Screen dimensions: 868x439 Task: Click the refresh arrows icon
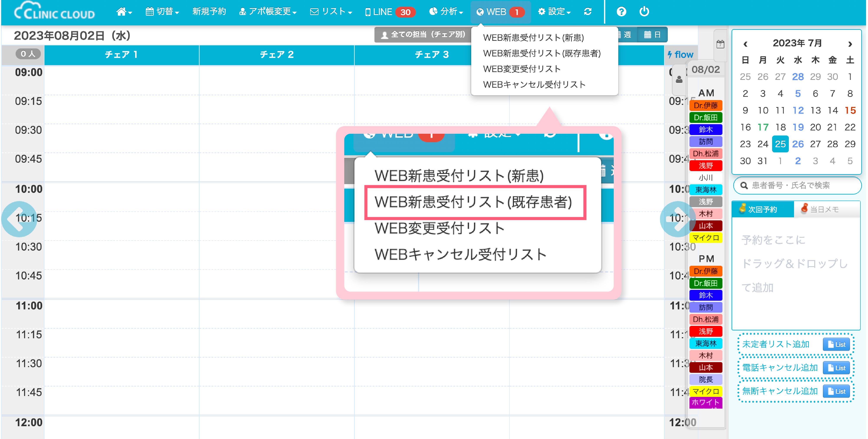[588, 12]
